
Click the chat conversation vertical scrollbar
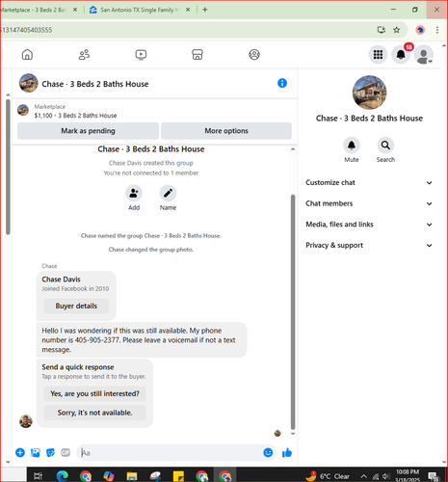pyautogui.click(x=293, y=311)
